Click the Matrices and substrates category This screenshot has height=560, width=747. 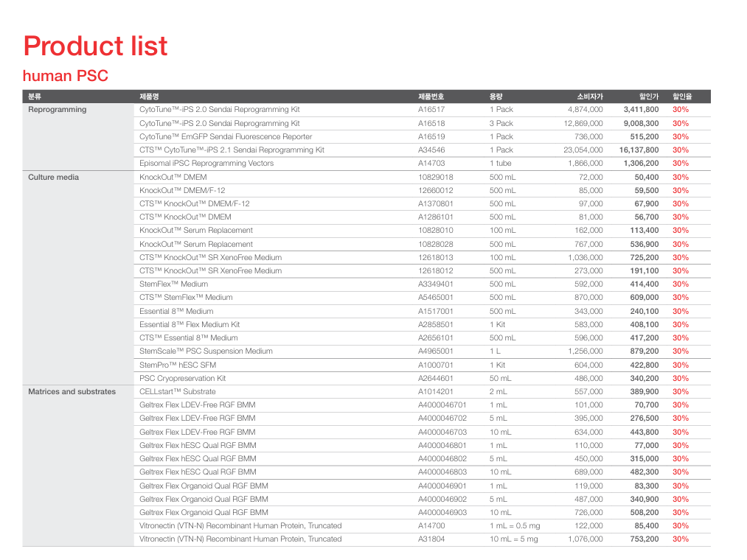pos(72,391)
